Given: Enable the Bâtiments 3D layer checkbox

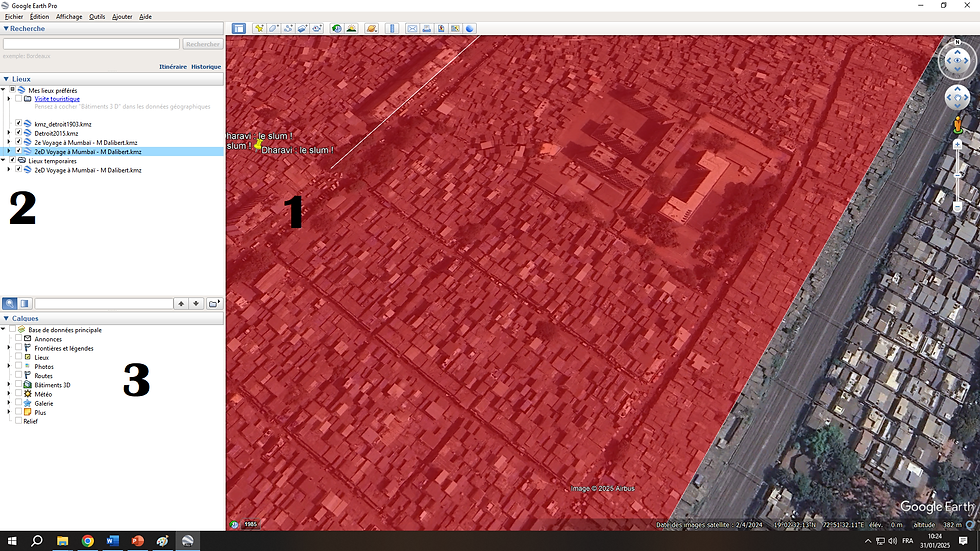Looking at the screenshot, I should pyautogui.click(x=18, y=384).
